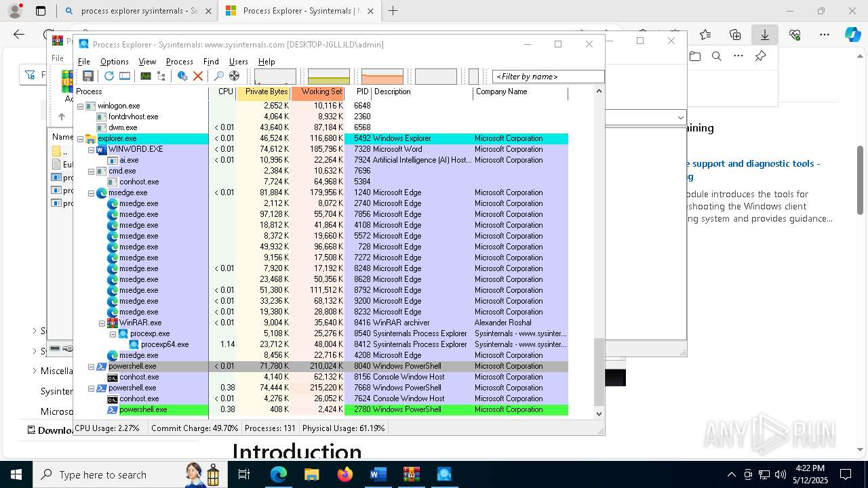Collapse the WinRAR.exe tree node
The height and width of the screenshot is (488, 868).
(102, 323)
